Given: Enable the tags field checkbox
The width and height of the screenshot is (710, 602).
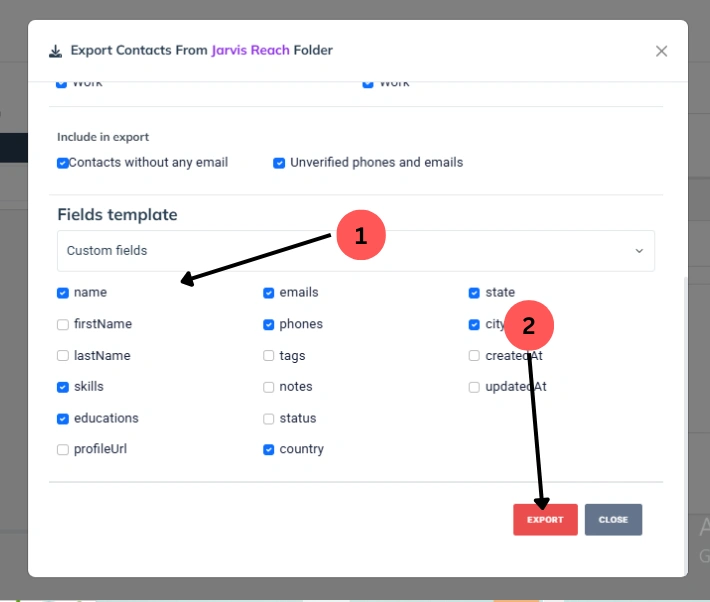Looking at the screenshot, I should 269,356.
